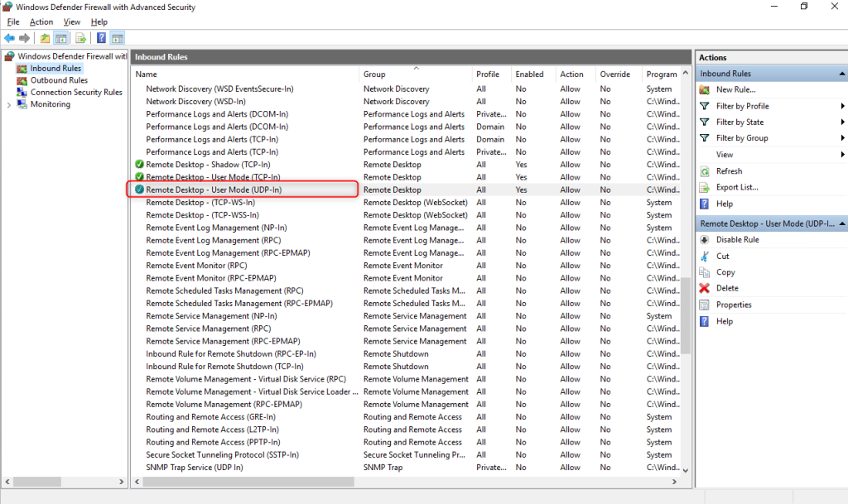Viewport: 848px width, 504px height.
Task: Toggle Show/Hide Console Tree toolbar icon
Action: (61, 38)
